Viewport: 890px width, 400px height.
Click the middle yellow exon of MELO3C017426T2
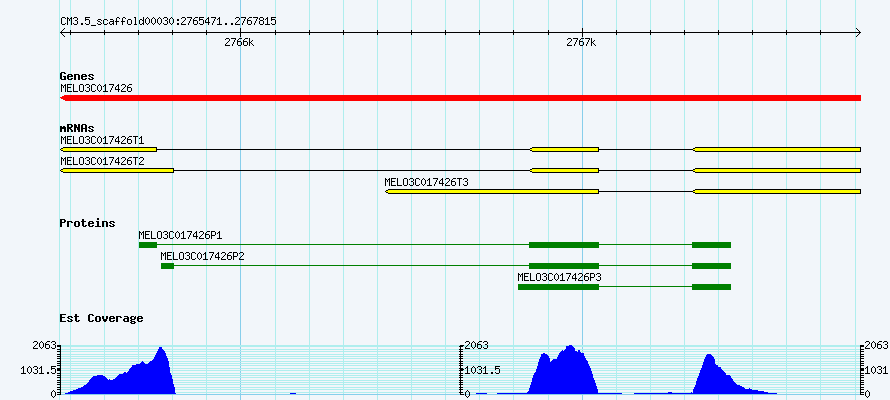point(564,170)
